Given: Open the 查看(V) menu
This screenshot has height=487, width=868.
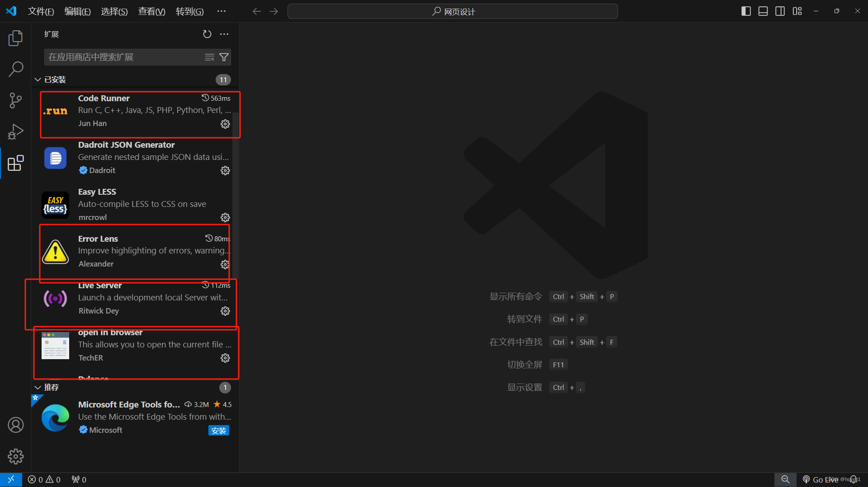Looking at the screenshot, I should click(x=151, y=11).
